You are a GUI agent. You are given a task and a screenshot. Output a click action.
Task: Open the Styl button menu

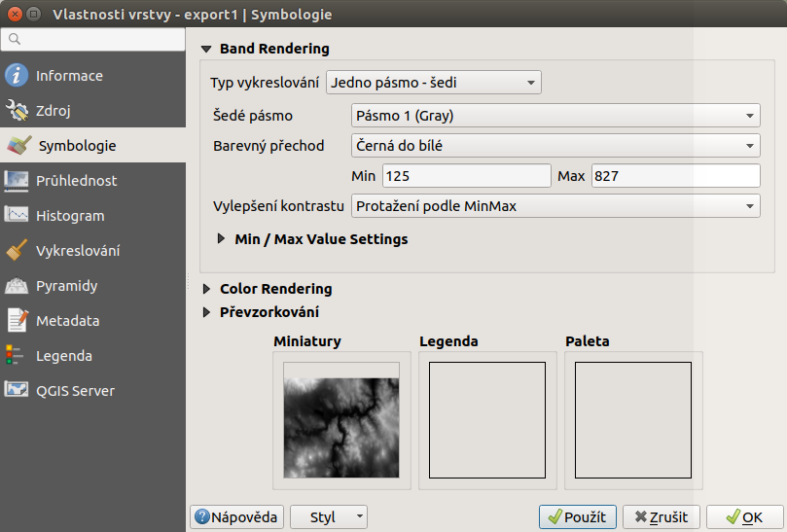click(329, 517)
